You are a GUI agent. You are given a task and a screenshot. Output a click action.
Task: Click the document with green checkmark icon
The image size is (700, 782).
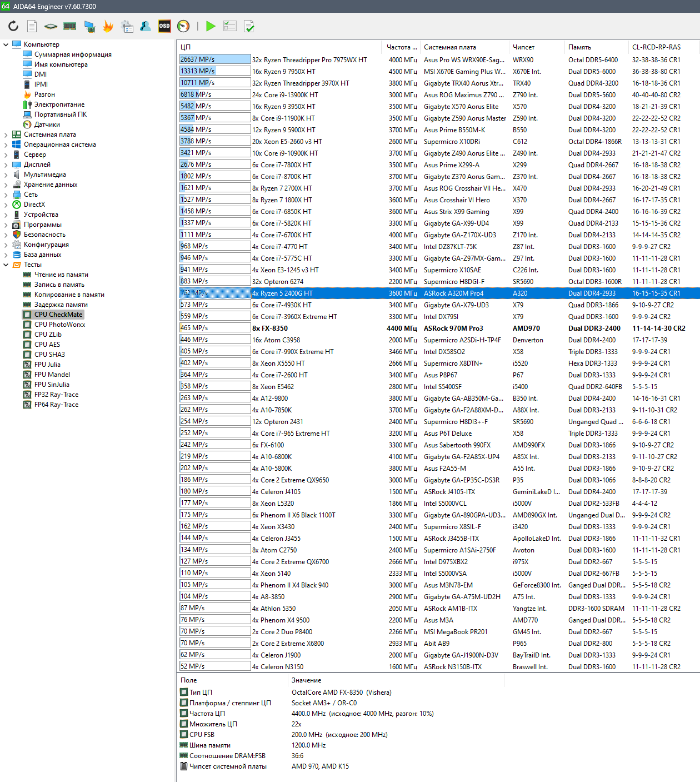tap(249, 26)
